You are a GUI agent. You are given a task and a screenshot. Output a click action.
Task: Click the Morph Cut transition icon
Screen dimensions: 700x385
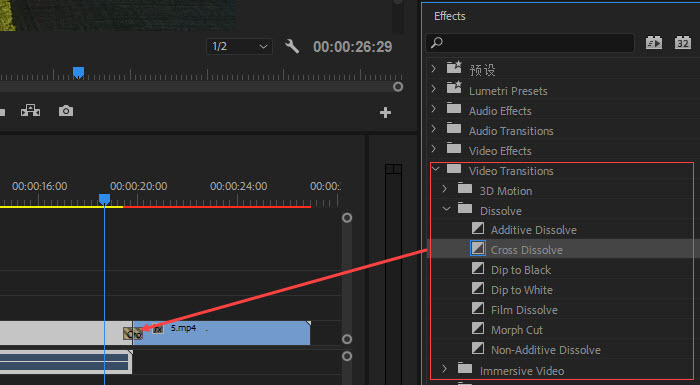[x=478, y=328]
